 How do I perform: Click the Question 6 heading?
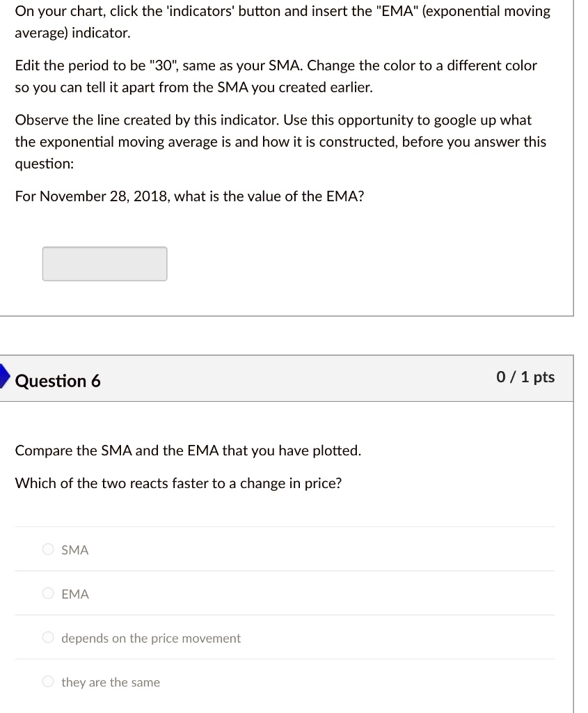pos(58,381)
